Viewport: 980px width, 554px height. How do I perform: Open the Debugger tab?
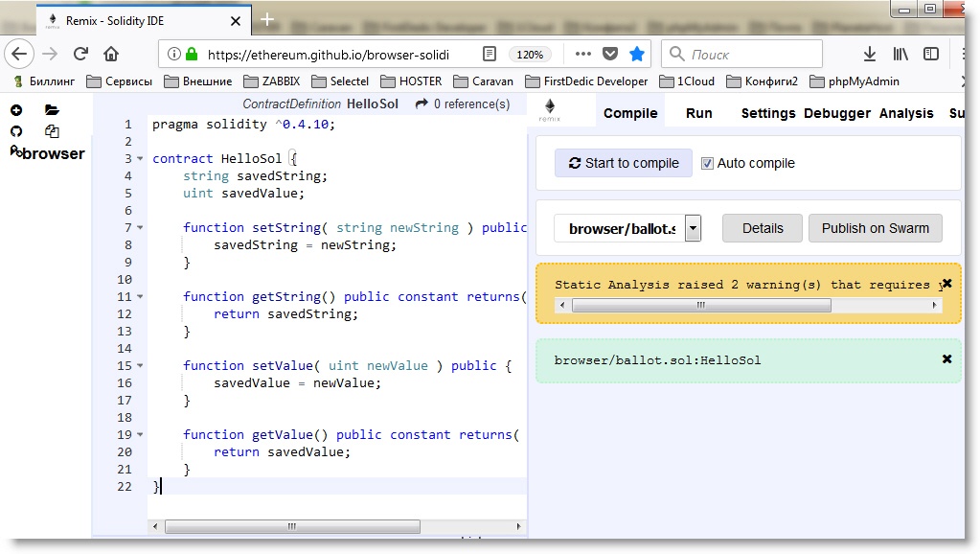point(837,113)
